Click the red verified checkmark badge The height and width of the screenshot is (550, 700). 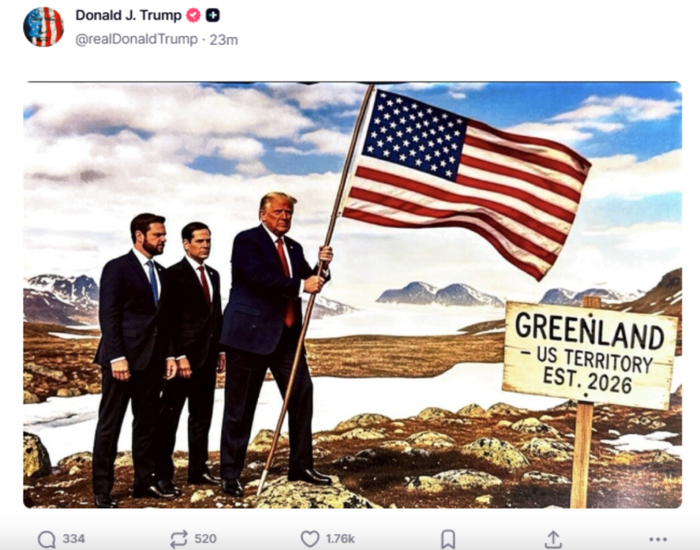193,15
